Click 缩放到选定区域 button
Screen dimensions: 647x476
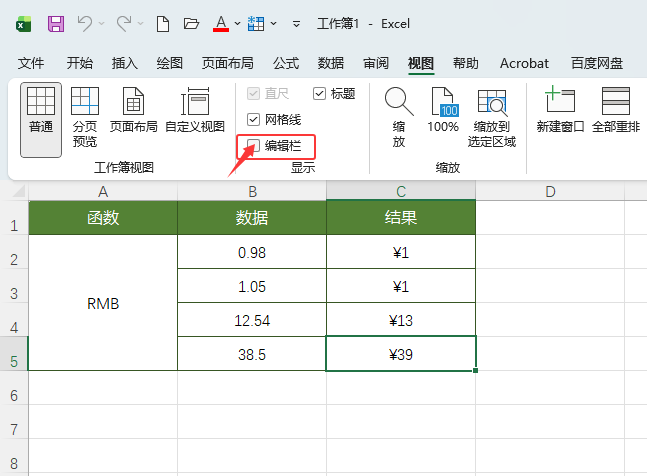point(491,117)
